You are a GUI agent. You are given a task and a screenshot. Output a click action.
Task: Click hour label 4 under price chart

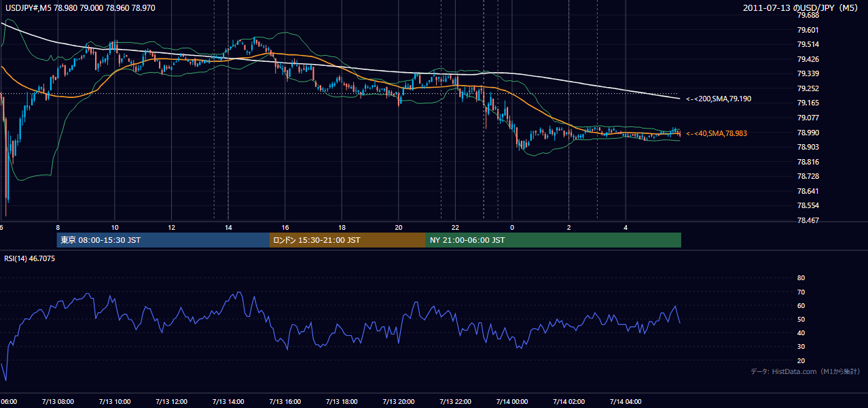[x=626, y=228]
